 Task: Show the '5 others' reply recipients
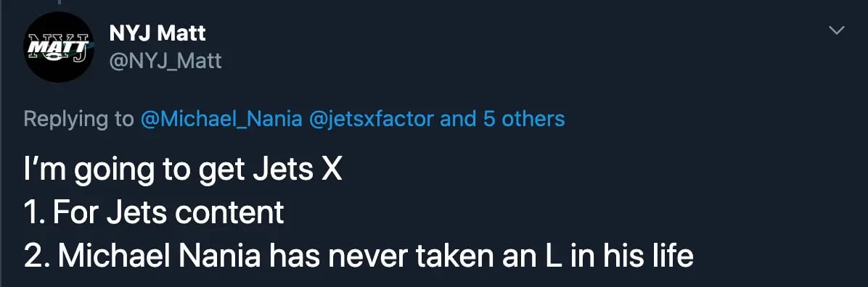click(x=524, y=119)
